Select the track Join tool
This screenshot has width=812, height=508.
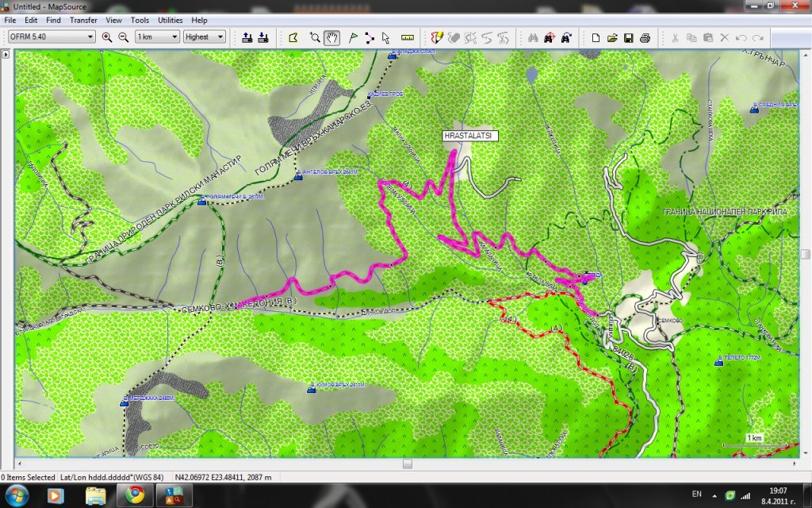click(x=487, y=37)
